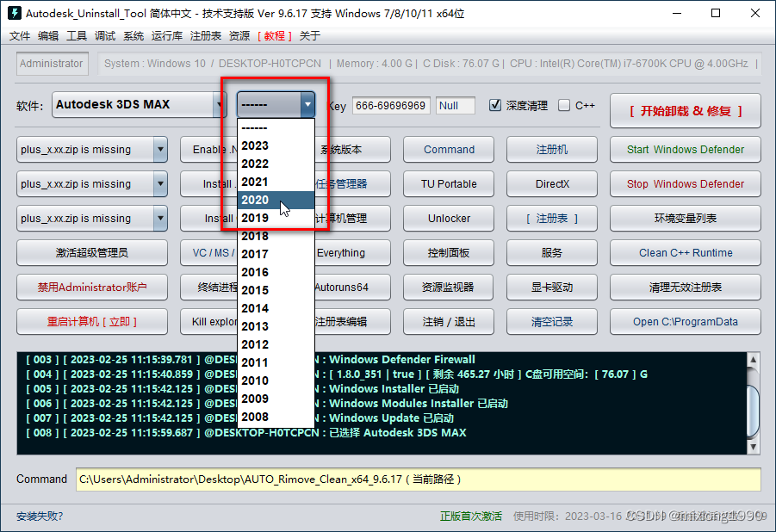Open the 资源监视器 button
Viewport: 776px width, 532px height.
click(x=449, y=287)
